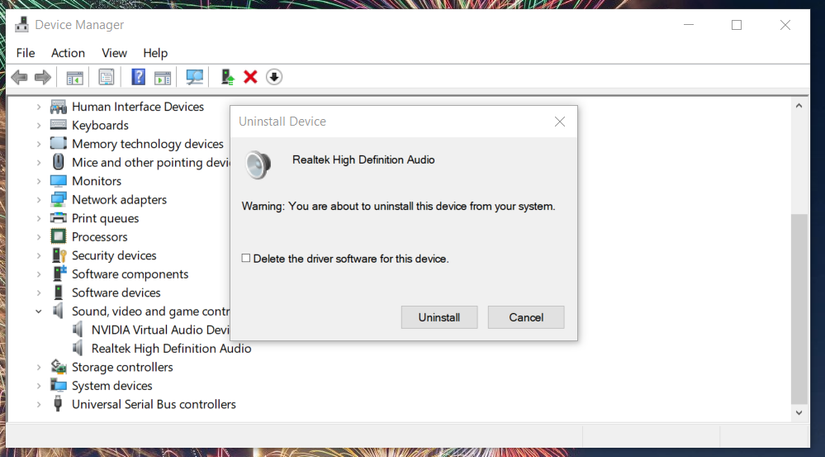Select the Security devices key icon
The height and width of the screenshot is (457, 825).
click(x=58, y=255)
